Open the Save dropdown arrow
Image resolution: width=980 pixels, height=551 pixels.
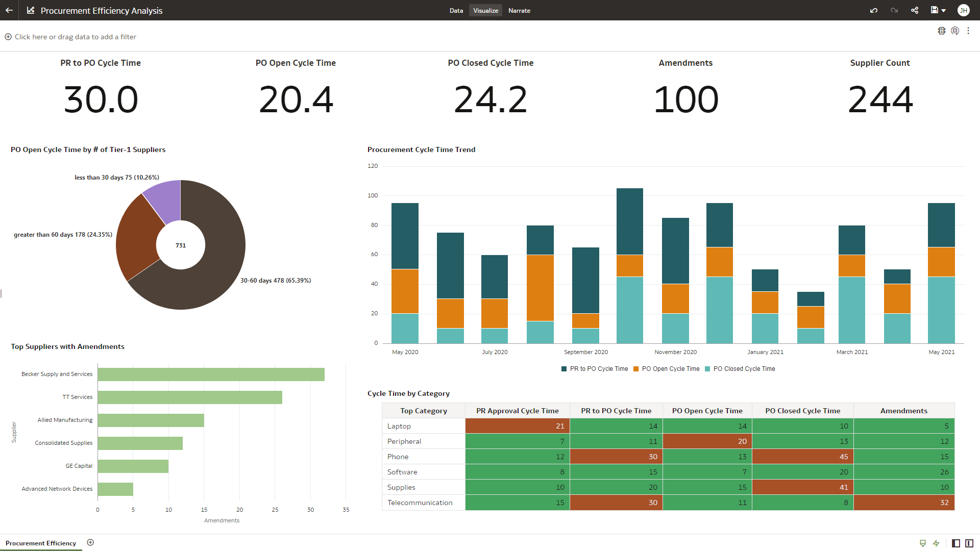tap(944, 10)
